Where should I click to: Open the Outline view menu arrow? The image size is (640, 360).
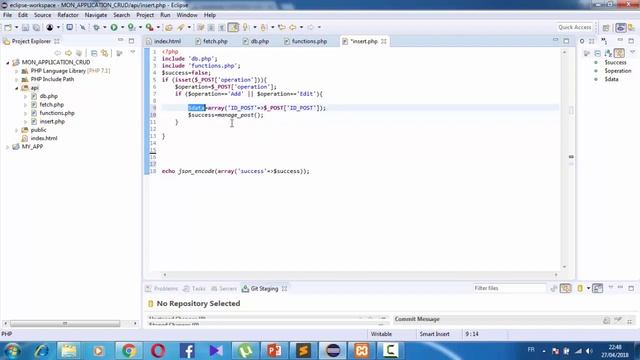[x=632, y=53]
